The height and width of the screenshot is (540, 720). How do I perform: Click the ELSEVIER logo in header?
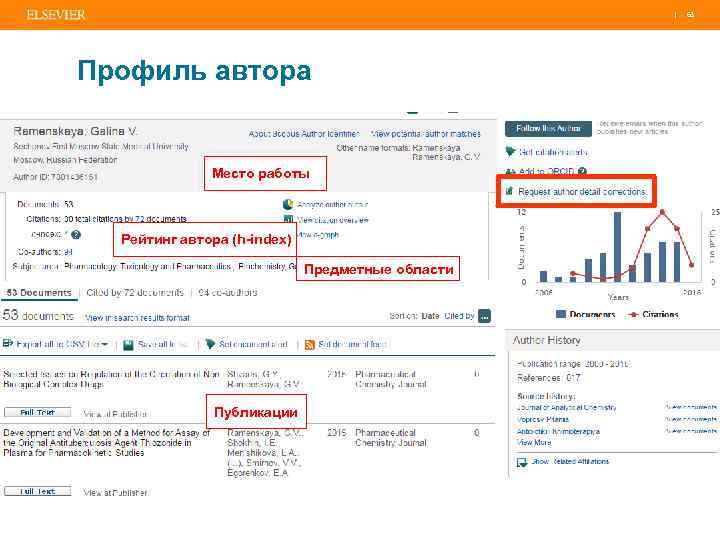tap(56, 15)
